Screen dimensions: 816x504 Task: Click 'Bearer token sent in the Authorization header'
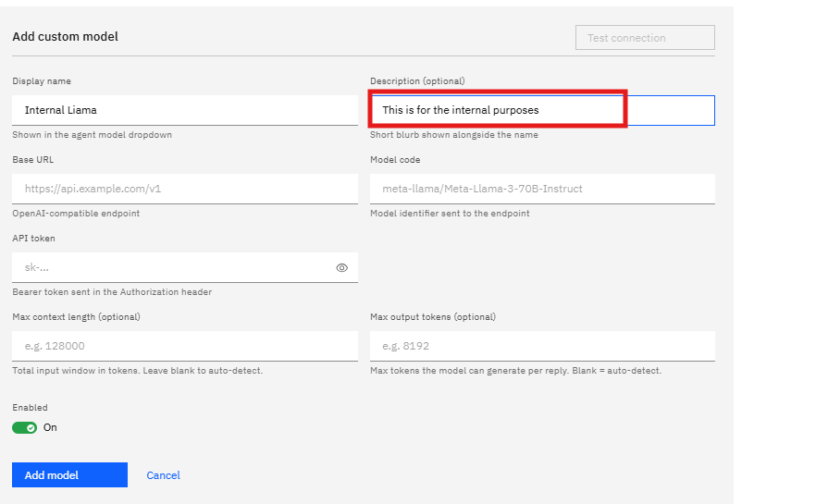(112, 292)
